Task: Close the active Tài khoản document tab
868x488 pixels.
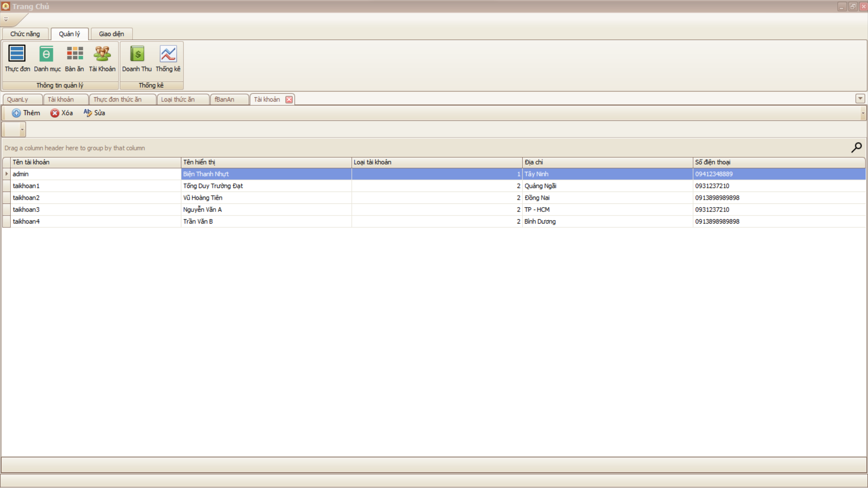Action: click(x=289, y=99)
